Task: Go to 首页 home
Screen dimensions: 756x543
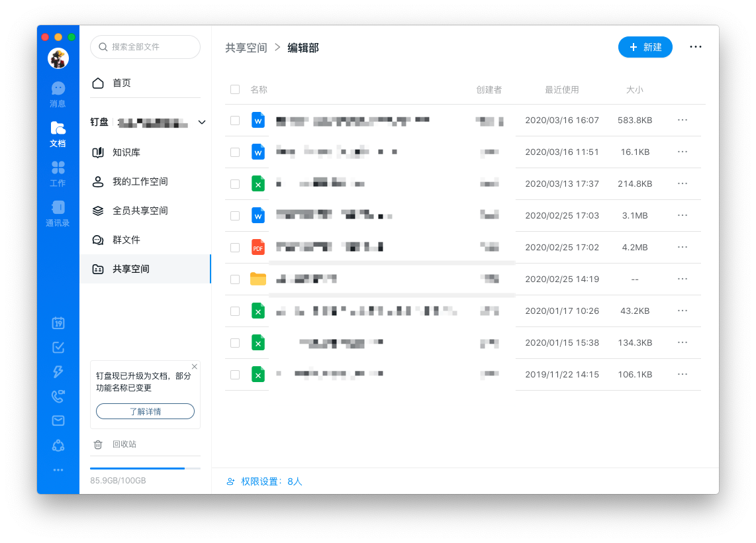Action: point(146,83)
